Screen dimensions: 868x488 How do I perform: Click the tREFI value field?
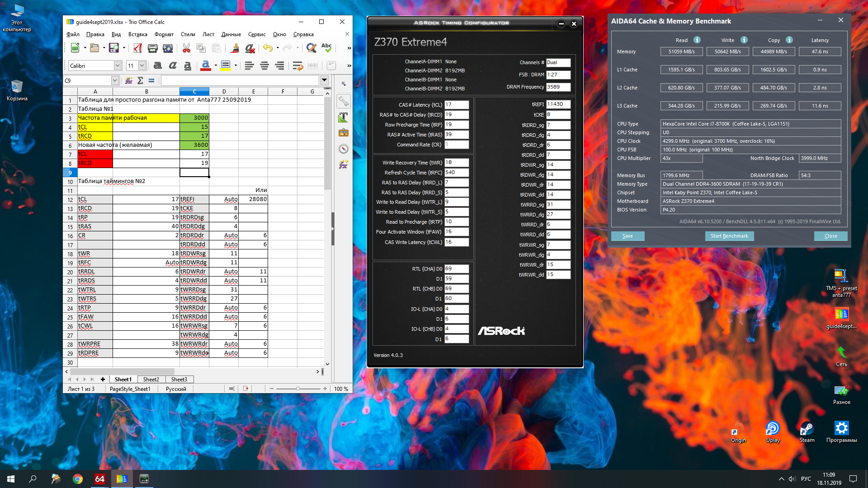tap(558, 104)
